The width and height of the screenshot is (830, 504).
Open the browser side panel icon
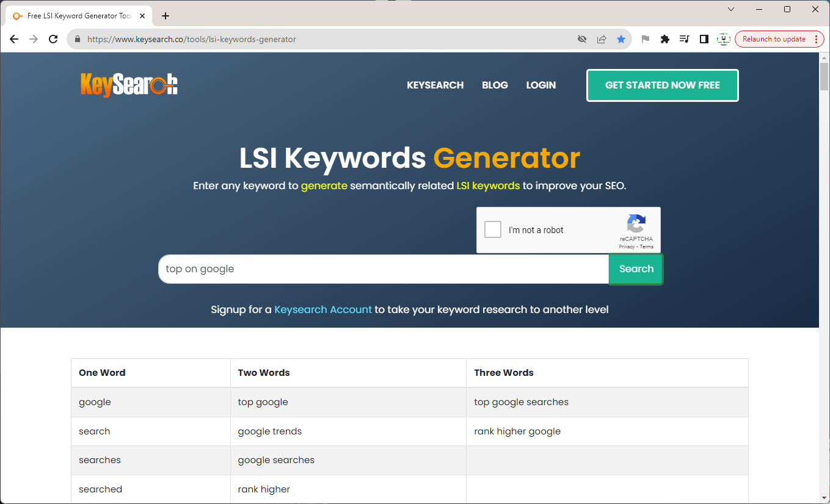click(x=704, y=39)
